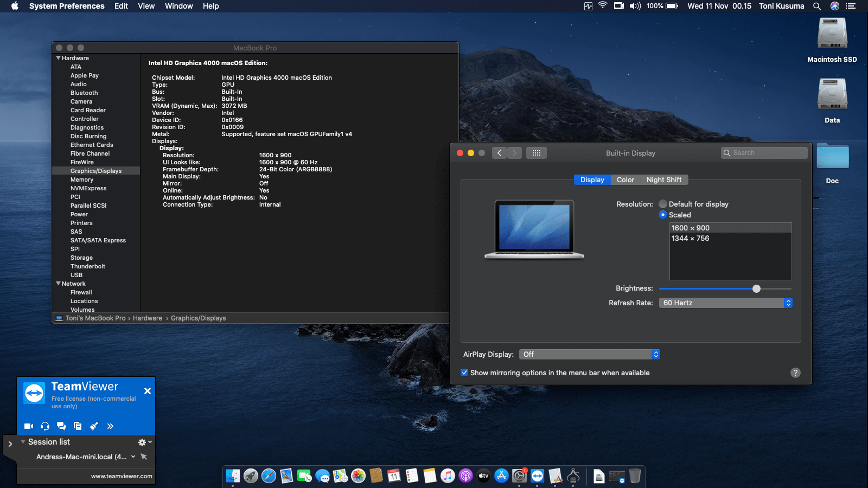
Task: Open the TeamViewer chat bubbles icon
Action: [x=61, y=426]
